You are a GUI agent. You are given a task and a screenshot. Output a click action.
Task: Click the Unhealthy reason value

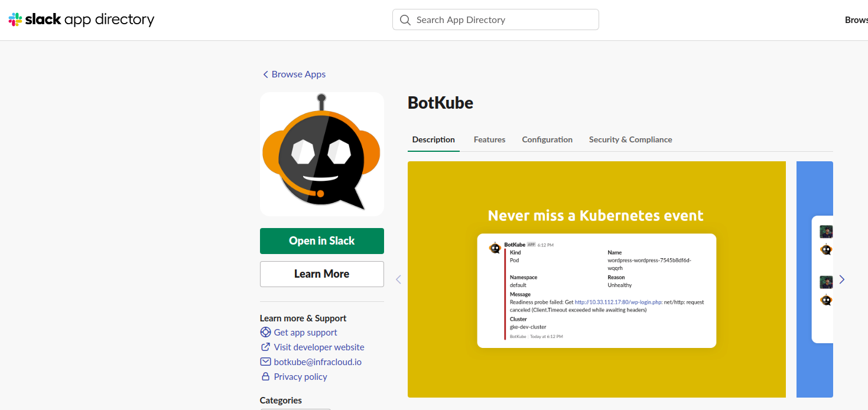click(x=620, y=285)
